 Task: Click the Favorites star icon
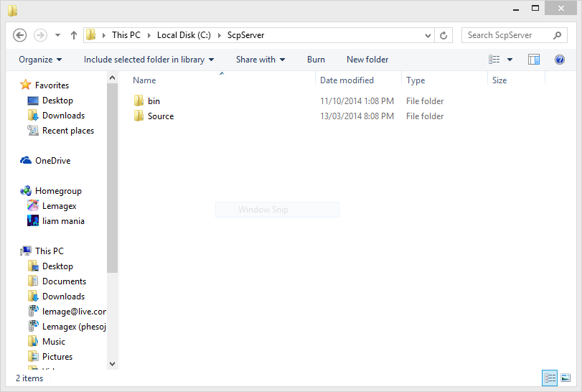(26, 85)
